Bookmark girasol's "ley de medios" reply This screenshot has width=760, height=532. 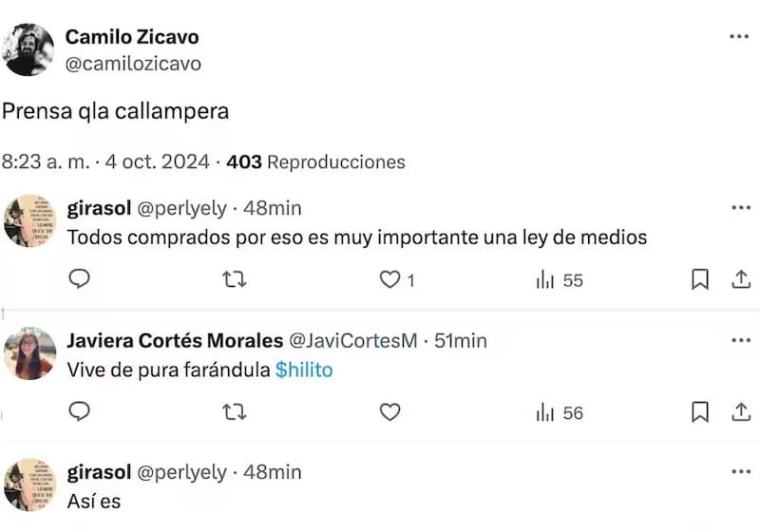700,280
